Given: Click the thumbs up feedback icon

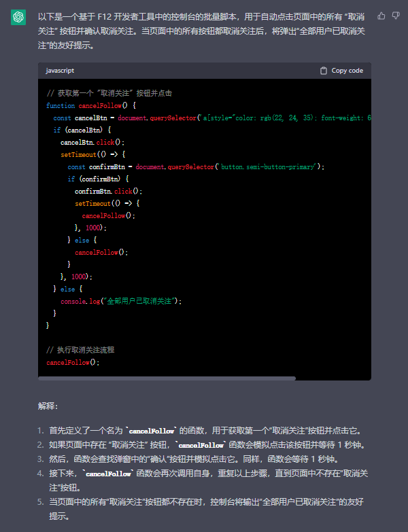Looking at the screenshot, I should pos(381,16).
